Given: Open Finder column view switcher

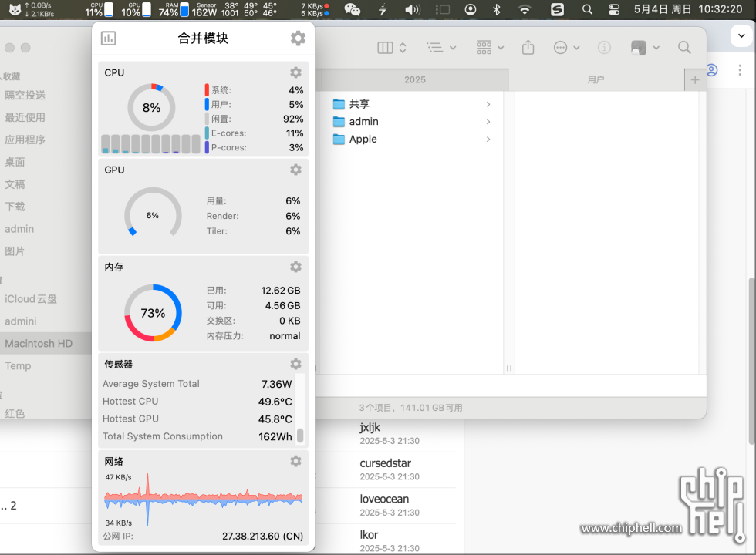Looking at the screenshot, I should 392,47.
